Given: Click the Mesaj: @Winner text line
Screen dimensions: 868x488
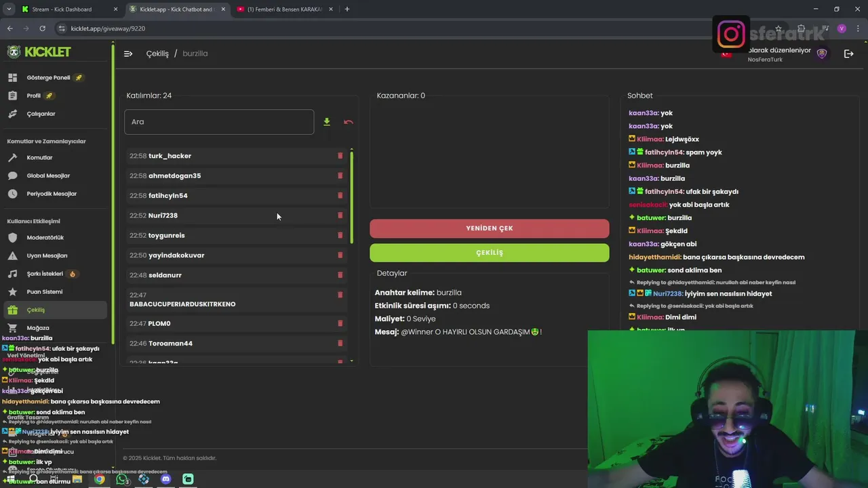Looking at the screenshot, I should (458, 332).
